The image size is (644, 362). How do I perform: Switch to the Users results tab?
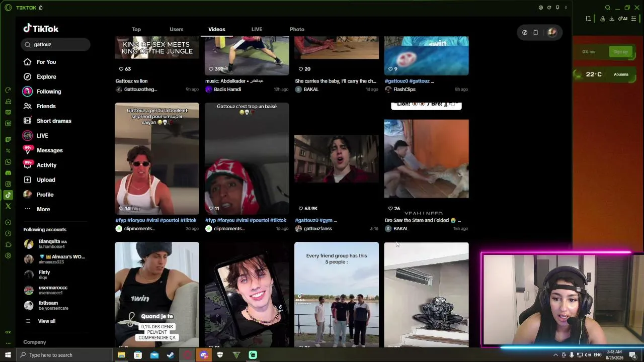[177, 29]
